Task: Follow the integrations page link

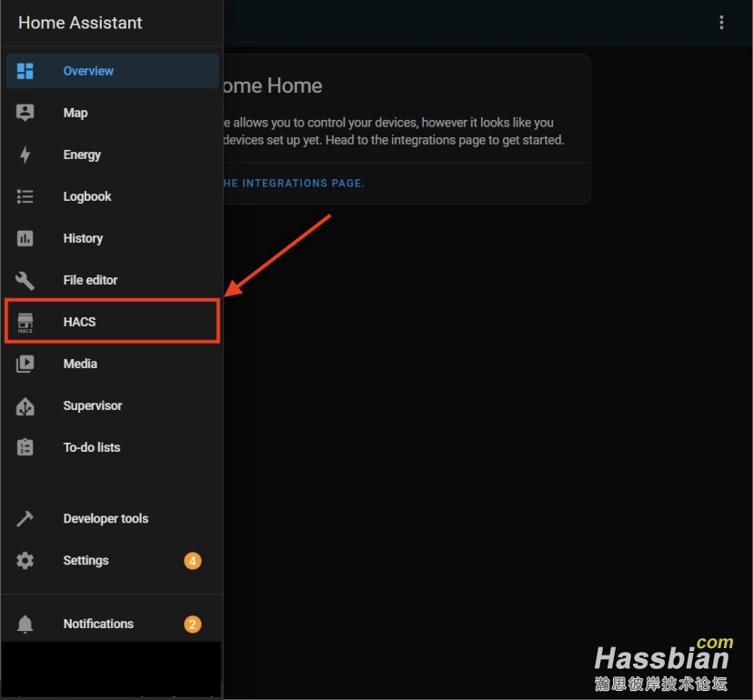Action: click(x=294, y=184)
